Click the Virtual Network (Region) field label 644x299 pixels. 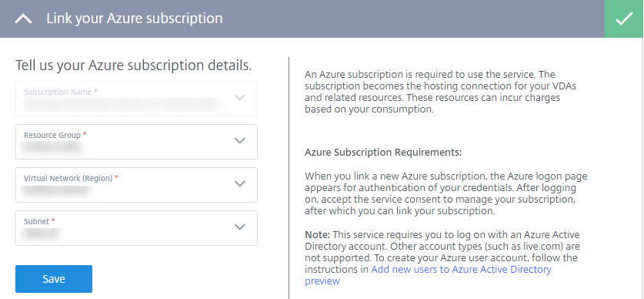click(x=71, y=178)
